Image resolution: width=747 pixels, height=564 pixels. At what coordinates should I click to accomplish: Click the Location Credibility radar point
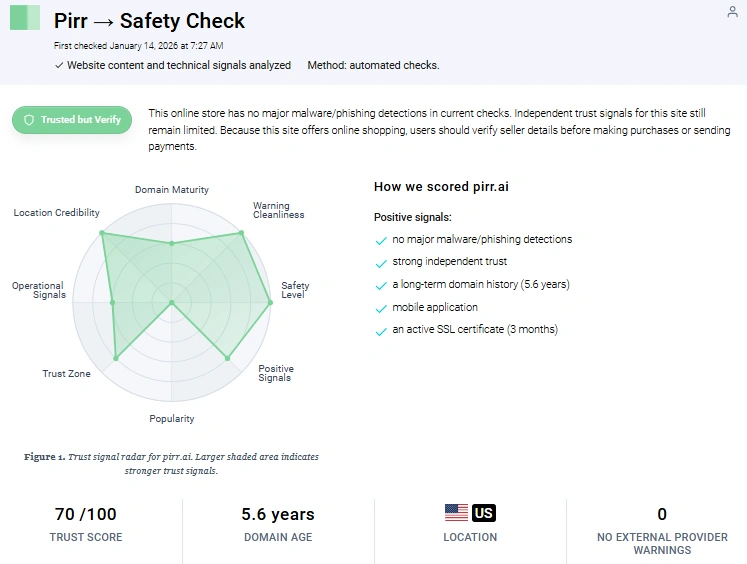coord(102,233)
